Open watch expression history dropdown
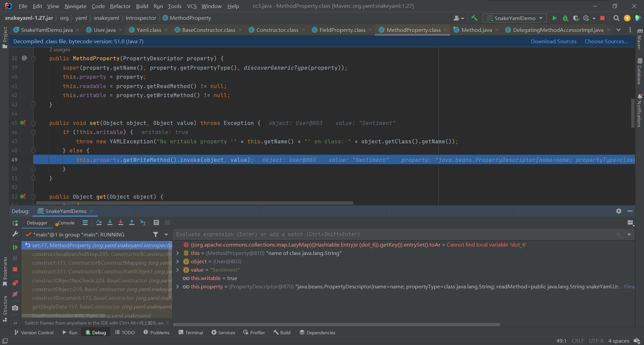Viewport: 644px width, 345px height. click(629, 234)
